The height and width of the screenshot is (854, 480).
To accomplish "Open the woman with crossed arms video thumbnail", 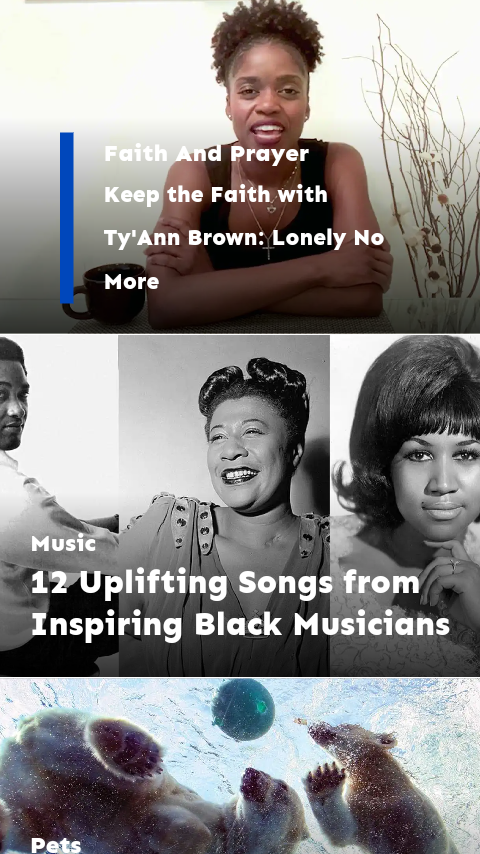I will point(240,166).
